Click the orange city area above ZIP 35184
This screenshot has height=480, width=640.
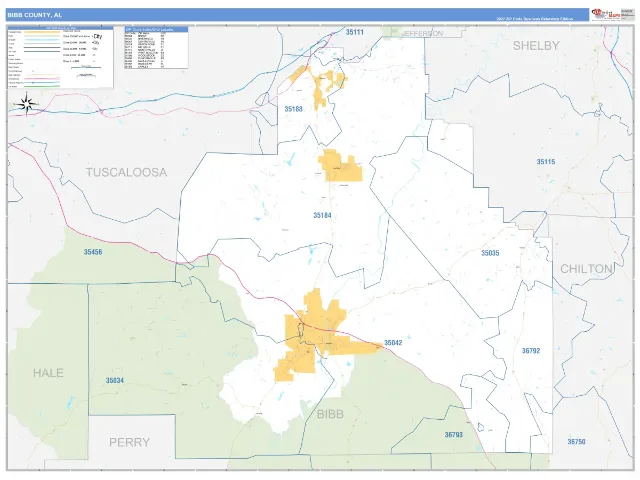pyautogui.click(x=340, y=165)
